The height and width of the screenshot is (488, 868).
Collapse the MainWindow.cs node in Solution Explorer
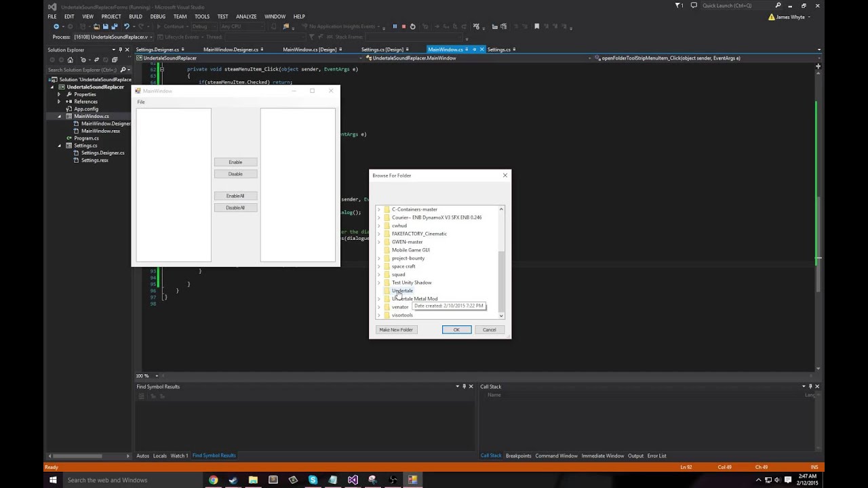(x=59, y=117)
